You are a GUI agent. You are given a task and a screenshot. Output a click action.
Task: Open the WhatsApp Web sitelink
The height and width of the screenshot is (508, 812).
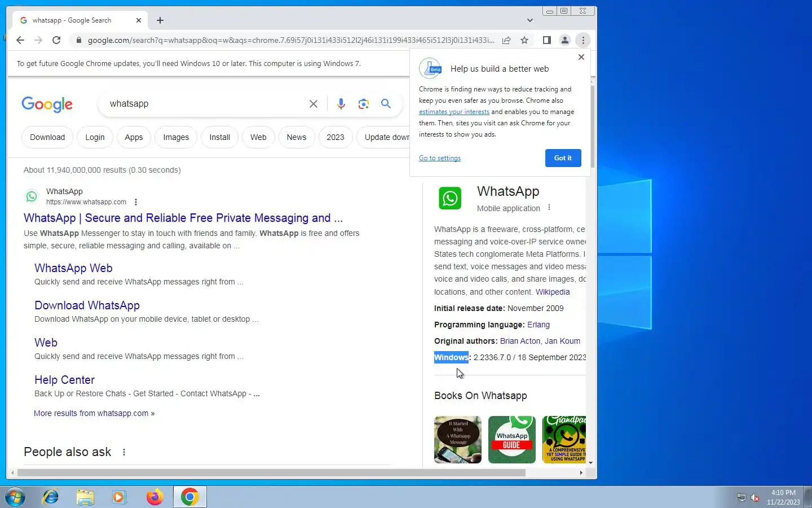[73, 268]
